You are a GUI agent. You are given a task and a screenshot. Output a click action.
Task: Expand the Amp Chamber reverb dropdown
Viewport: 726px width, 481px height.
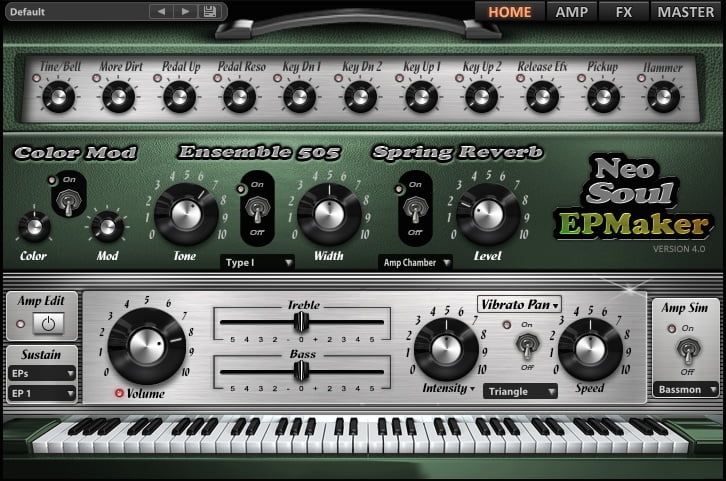415,262
